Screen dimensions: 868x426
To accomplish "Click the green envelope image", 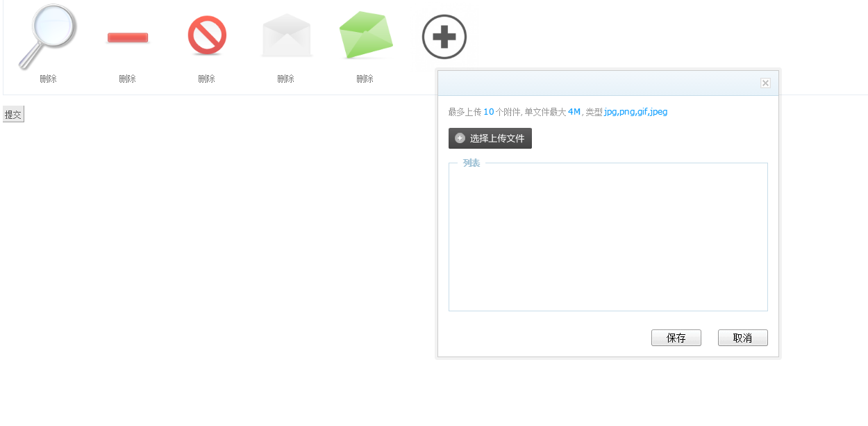I will coord(366,35).
